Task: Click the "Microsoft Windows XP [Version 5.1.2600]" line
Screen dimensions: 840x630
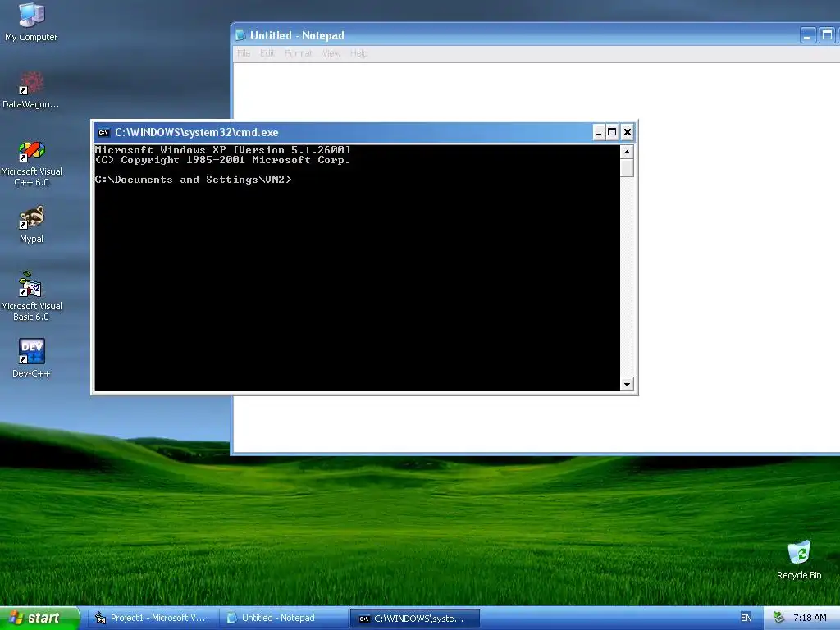Action: point(223,150)
